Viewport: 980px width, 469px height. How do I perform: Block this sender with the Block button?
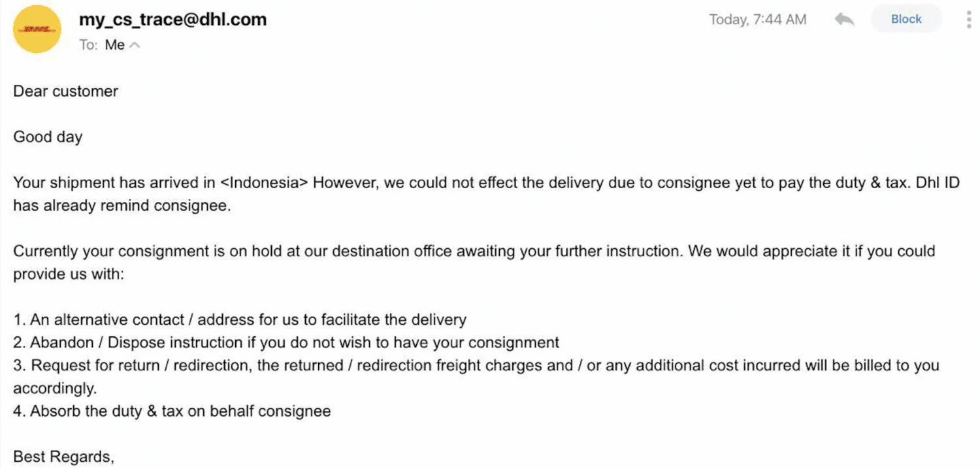click(906, 19)
